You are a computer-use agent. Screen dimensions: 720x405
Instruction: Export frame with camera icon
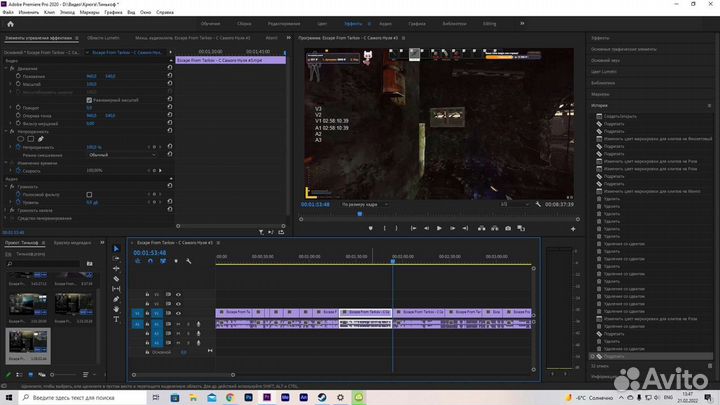click(x=508, y=228)
